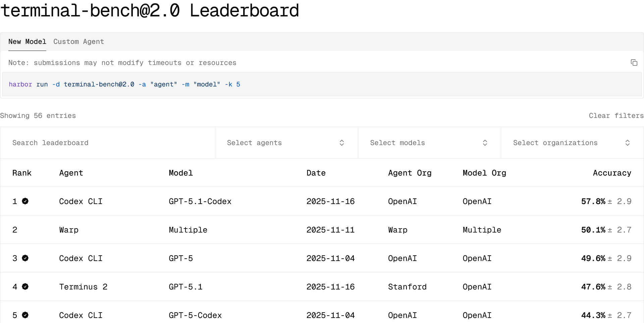Click verified badge next to rank 5
The width and height of the screenshot is (644, 323).
tap(25, 315)
